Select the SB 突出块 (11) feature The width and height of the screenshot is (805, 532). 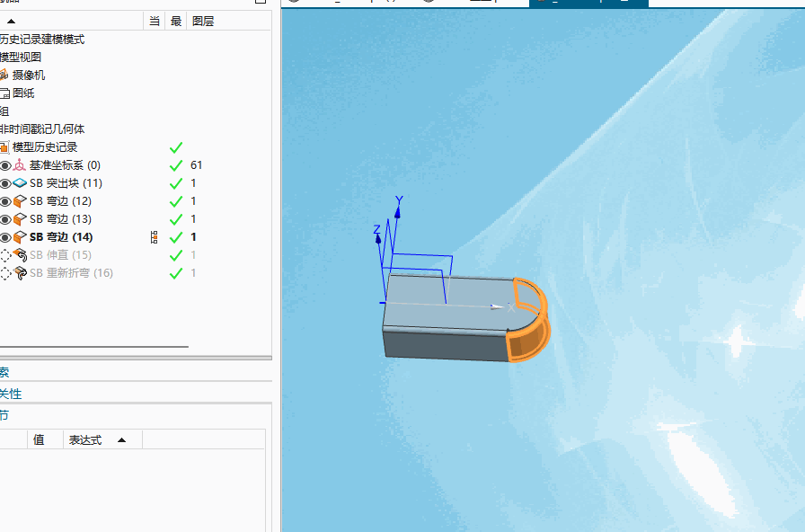[x=66, y=183]
